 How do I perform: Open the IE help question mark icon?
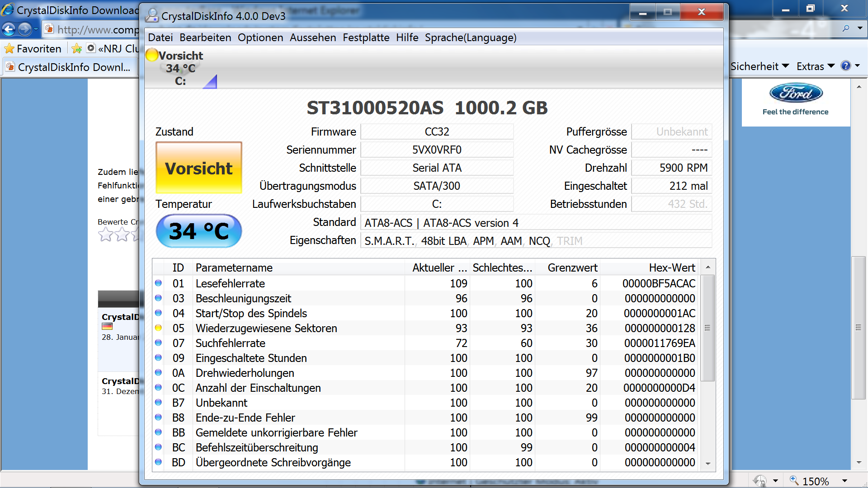point(845,66)
